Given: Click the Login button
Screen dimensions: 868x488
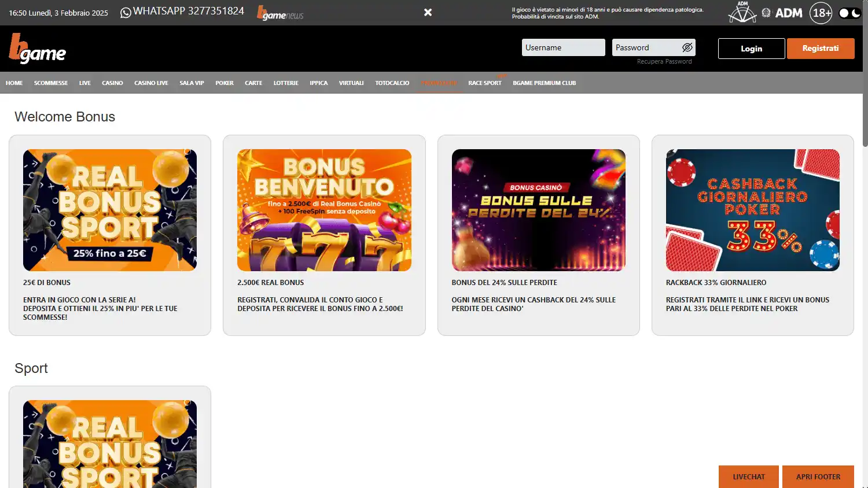Looking at the screenshot, I should pyautogui.click(x=751, y=49).
